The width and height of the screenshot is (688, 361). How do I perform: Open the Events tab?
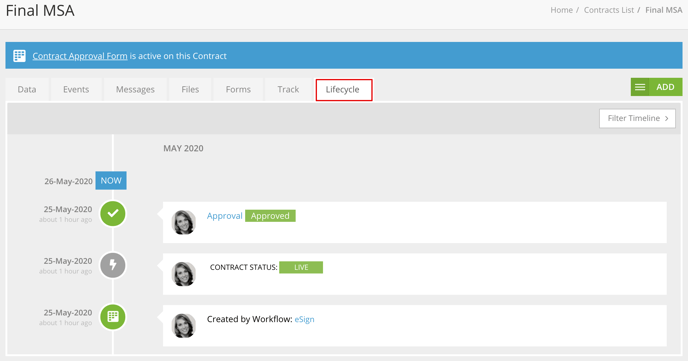76,89
